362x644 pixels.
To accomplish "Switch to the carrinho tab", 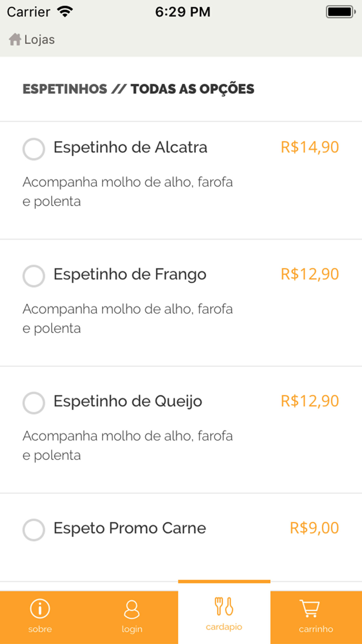I will point(315,616).
